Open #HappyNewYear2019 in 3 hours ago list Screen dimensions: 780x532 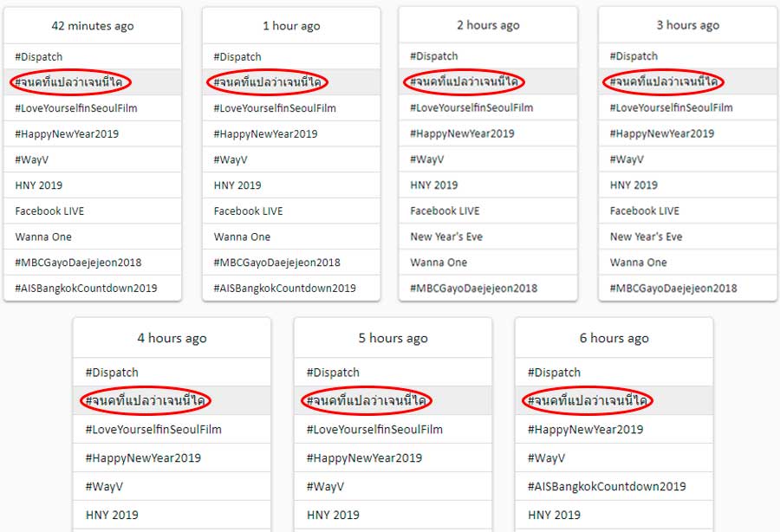(662, 133)
